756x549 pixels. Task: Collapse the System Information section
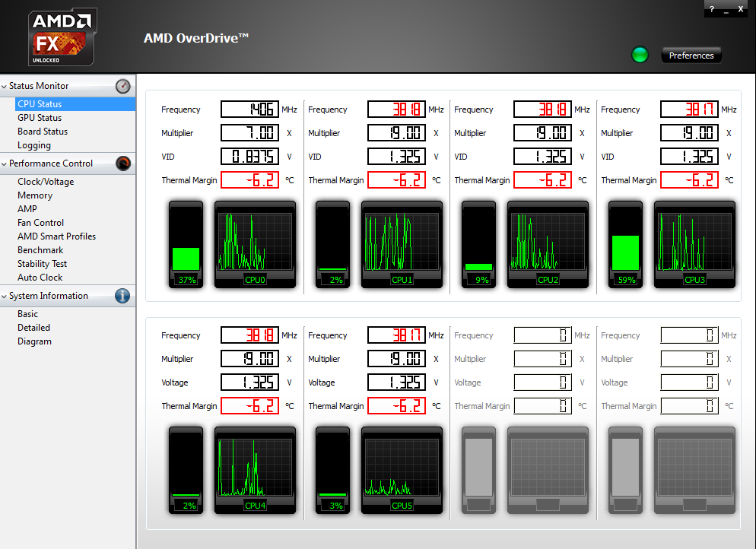pos(5,296)
